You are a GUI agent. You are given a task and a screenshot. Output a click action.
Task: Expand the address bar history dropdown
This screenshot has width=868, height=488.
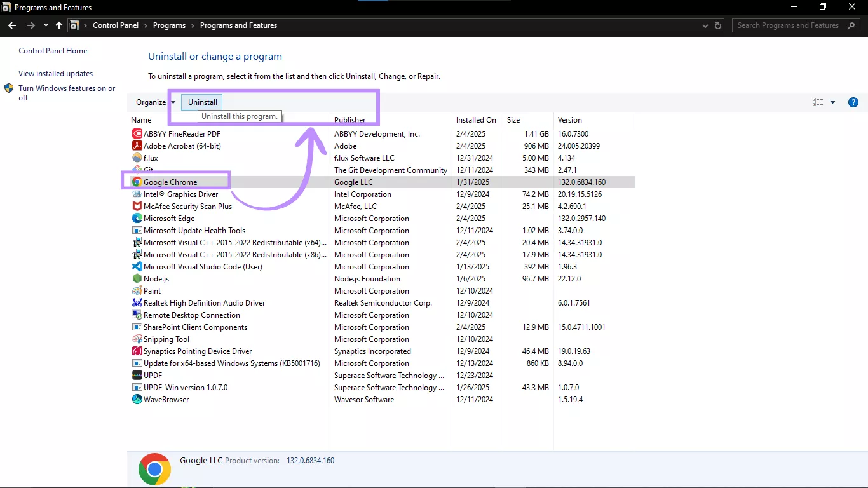705,25
